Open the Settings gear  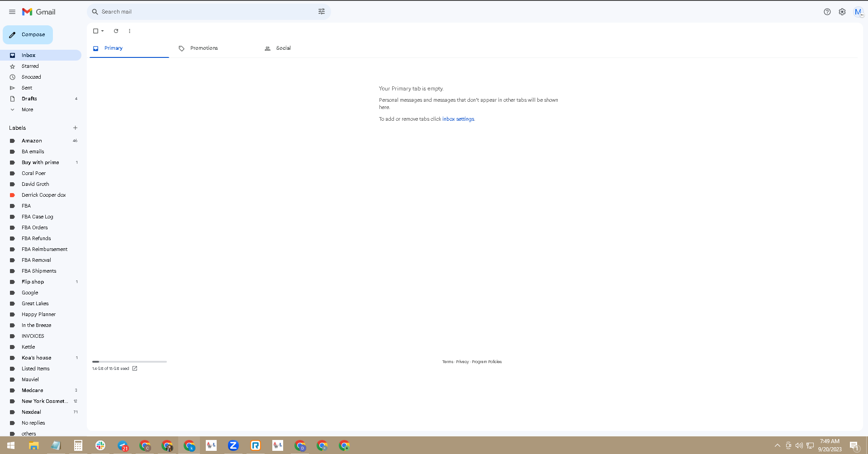pyautogui.click(x=842, y=12)
